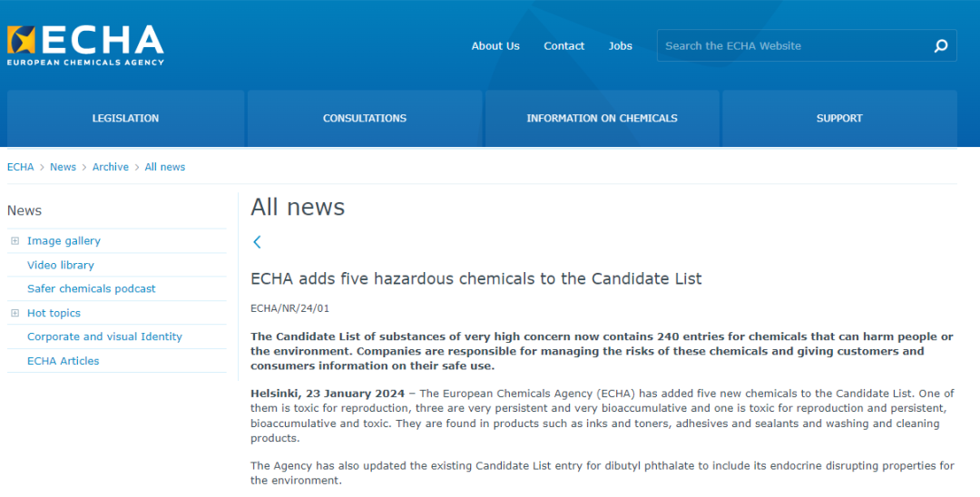
Task: Go to the About Us page
Action: pyautogui.click(x=495, y=46)
